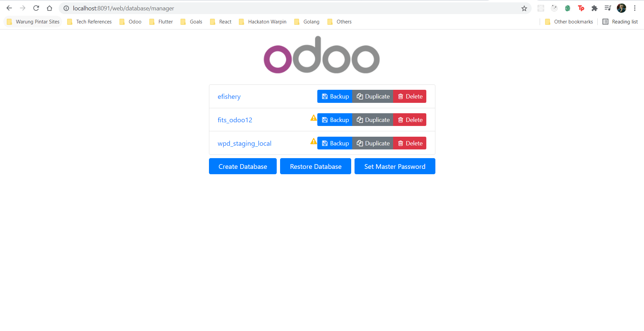Open the Chrome three-dot menu

click(x=635, y=8)
